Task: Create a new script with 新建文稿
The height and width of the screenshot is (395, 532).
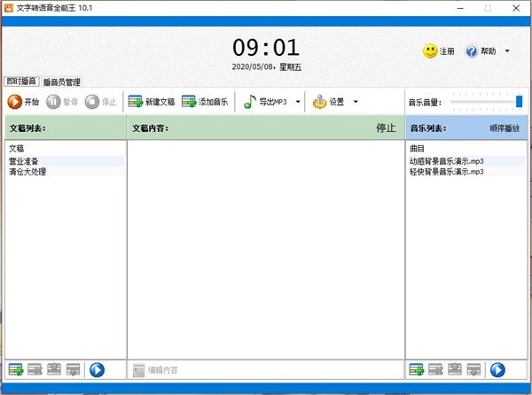Action: click(152, 102)
